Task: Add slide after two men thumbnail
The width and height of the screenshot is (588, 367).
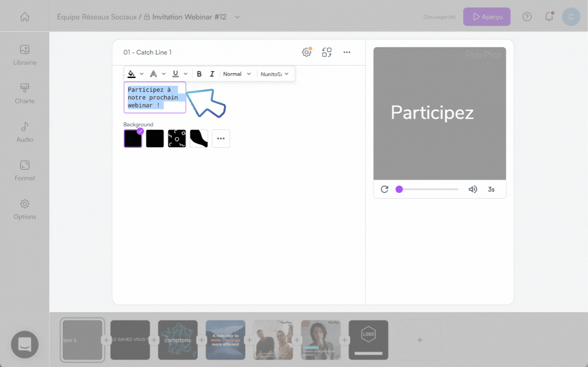Action: (x=297, y=340)
